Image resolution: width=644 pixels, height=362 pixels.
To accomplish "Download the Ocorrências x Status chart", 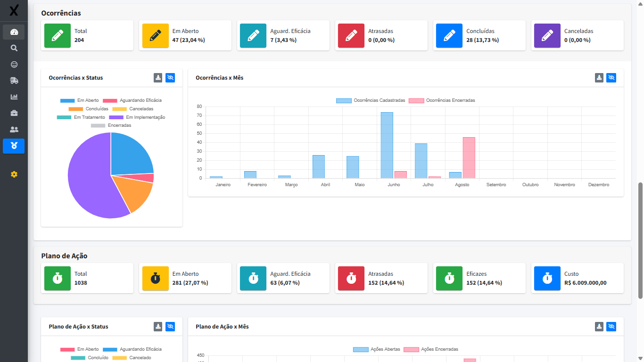I will click(158, 77).
